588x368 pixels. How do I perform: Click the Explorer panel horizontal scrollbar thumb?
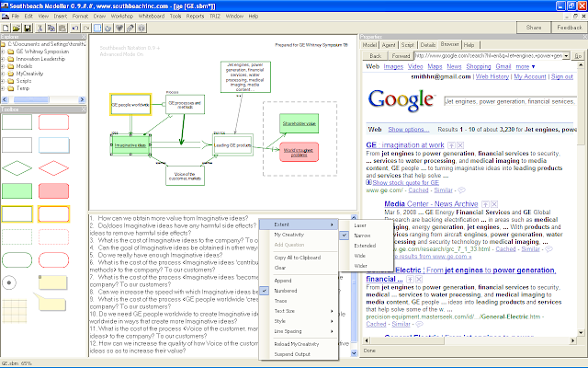pyautogui.click(x=31, y=99)
